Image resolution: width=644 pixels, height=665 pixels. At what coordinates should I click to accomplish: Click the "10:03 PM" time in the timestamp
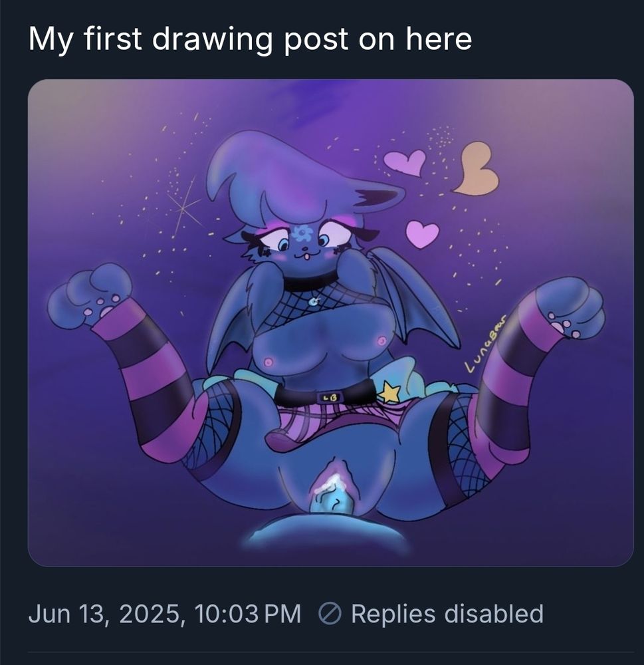[249, 613]
